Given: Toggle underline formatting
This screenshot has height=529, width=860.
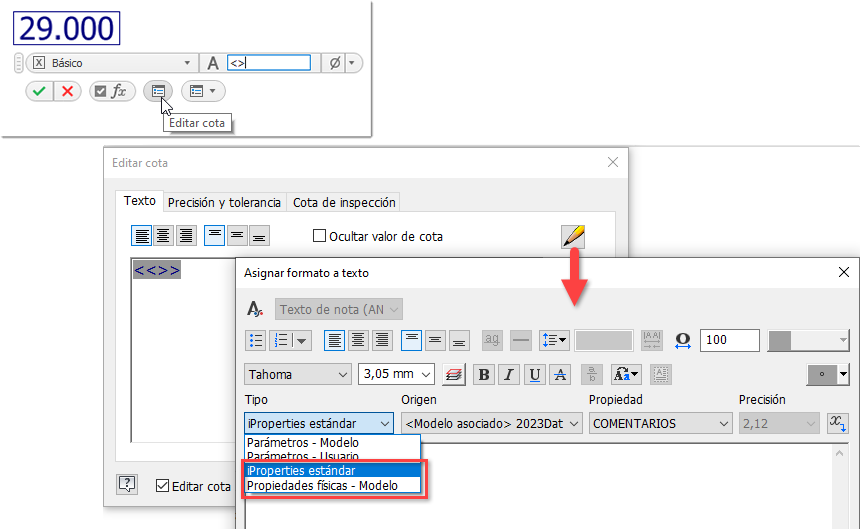Looking at the screenshot, I should coord(535,374).
